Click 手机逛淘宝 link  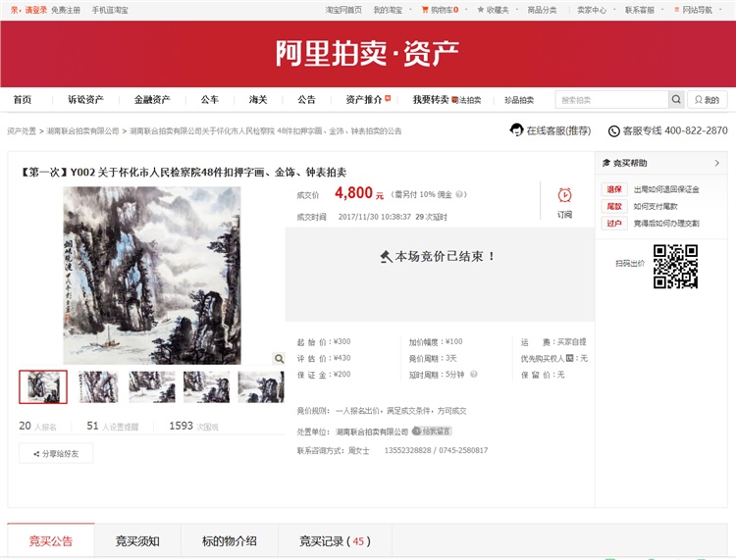coord(110,10)
